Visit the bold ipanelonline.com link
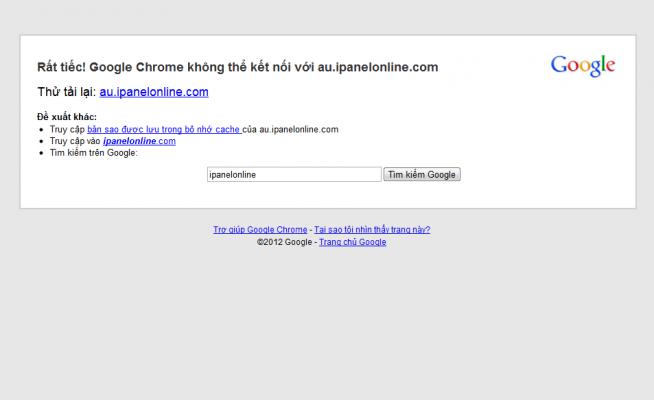The image size is (654, 400). pos(139,141)
